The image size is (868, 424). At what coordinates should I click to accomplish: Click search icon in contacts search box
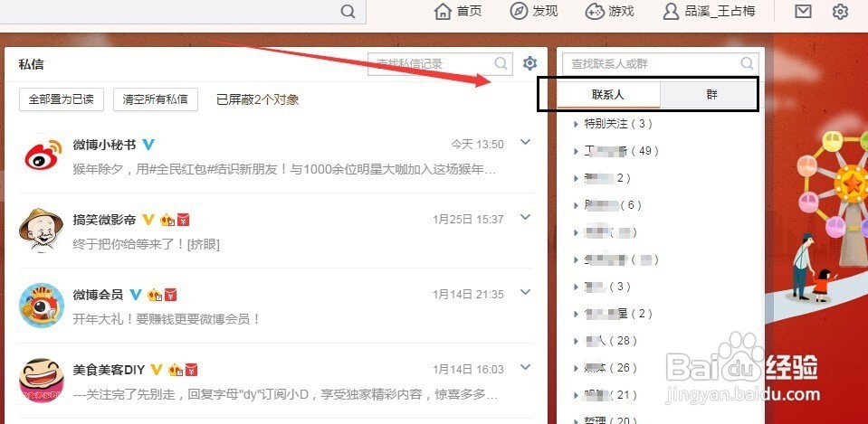(x=748, y=63)
